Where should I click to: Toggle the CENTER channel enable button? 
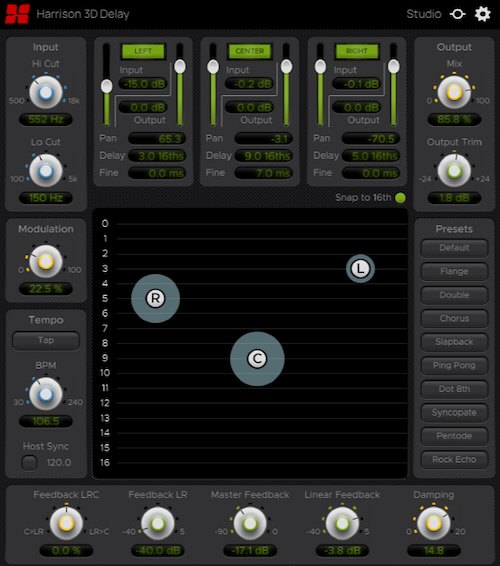[250, 51]
